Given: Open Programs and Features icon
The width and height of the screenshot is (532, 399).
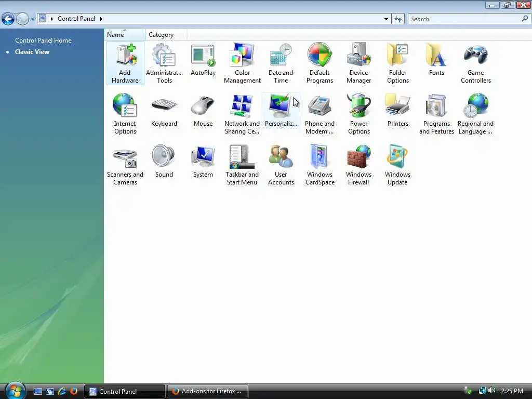Looking at the screenshot, I should point(436,114).
